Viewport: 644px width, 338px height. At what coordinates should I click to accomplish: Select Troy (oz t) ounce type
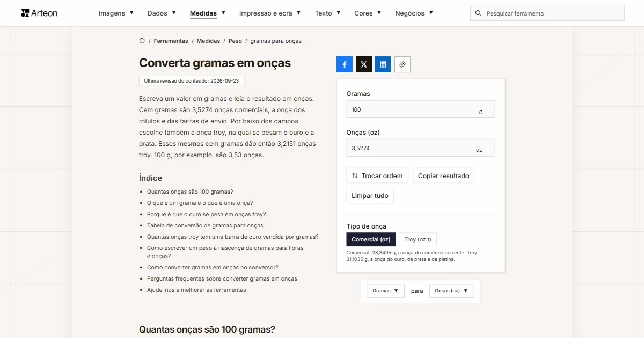tap(418, 239)
